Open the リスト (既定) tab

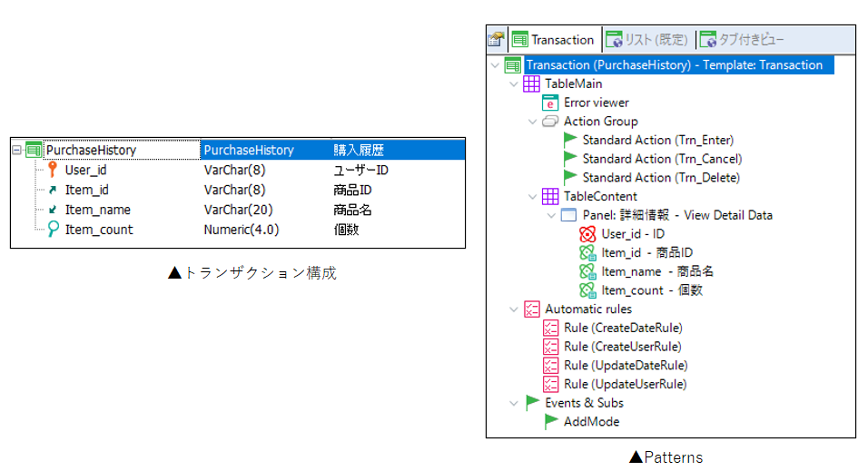click(x=647, y=40)
